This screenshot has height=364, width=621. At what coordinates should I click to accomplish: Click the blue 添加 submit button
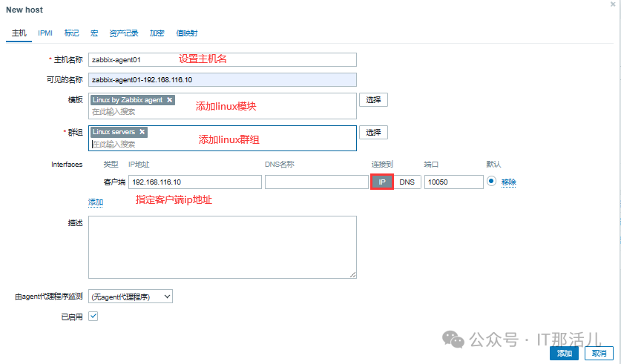(565, 354)
